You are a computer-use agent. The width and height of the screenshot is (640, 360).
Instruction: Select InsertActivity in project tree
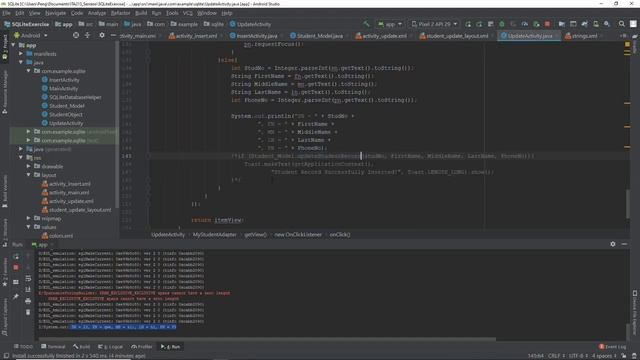pos(60,80)
